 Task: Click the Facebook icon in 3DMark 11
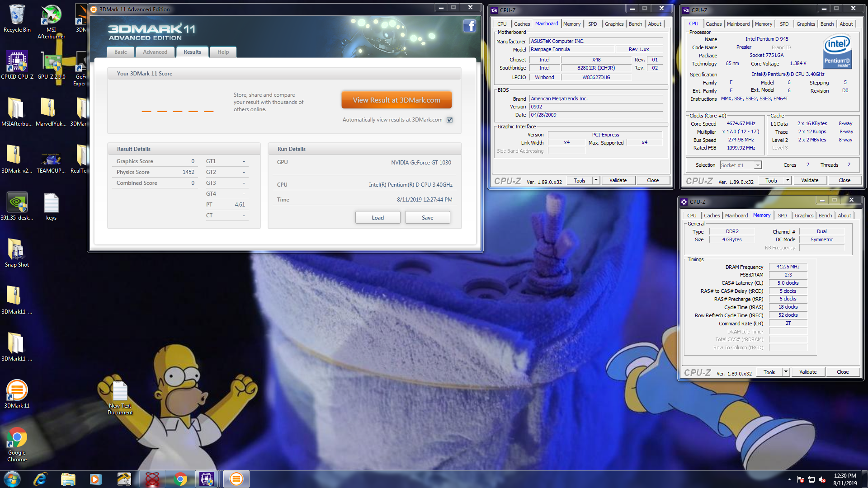[469, 26]
